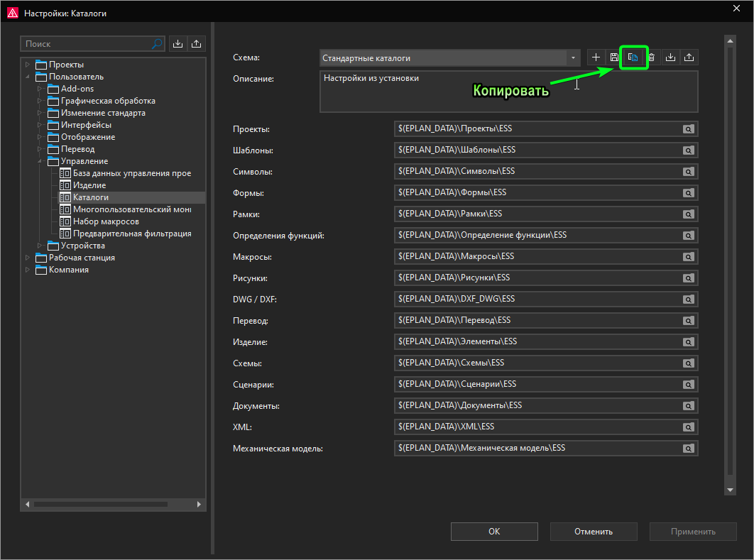Browse folder for Формы path
The image size is (754, 560).
pos(689,193)
